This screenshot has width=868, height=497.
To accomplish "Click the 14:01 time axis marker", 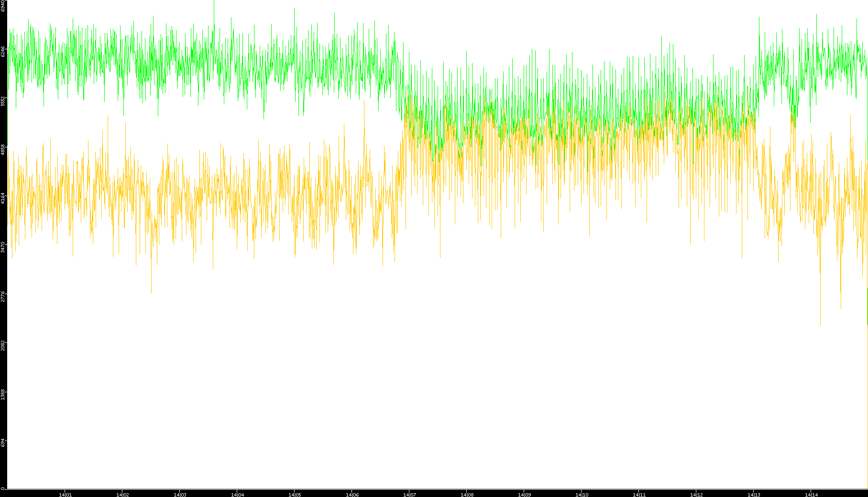I will click(65, 494).
